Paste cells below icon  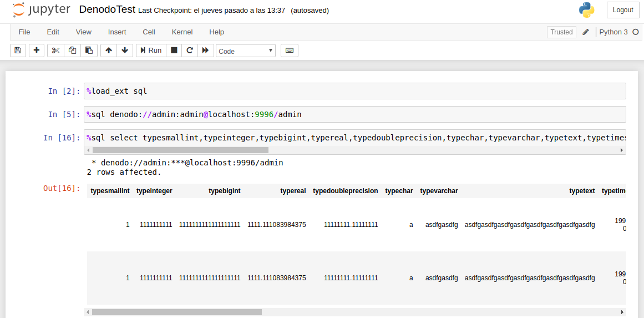pos(89,51)
